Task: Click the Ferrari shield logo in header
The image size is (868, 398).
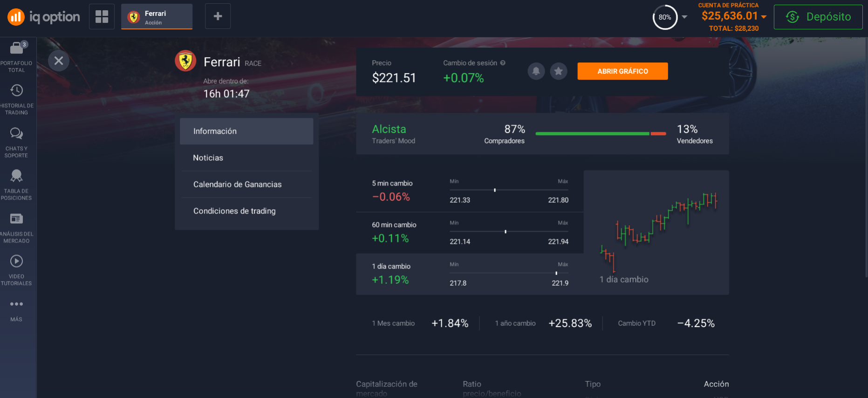Action: 185,61
